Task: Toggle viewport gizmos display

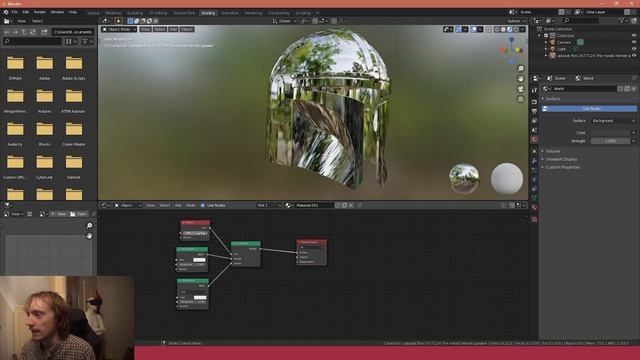Action: [458, 29]
